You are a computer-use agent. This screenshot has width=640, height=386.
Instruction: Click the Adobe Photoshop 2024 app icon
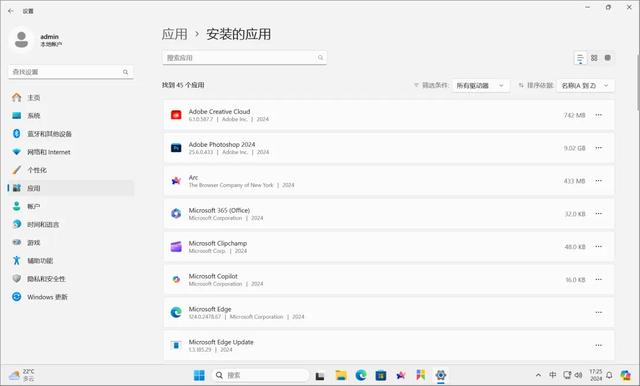(x=176, y=148)
